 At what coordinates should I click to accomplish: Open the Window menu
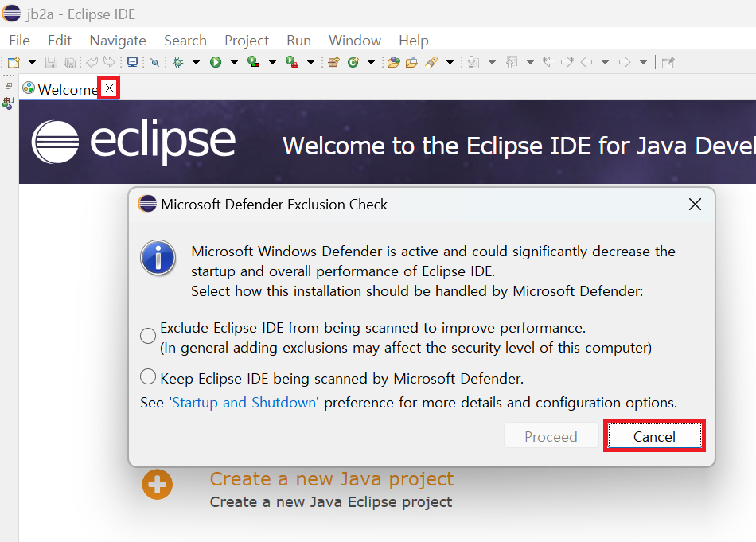[355, 41]
